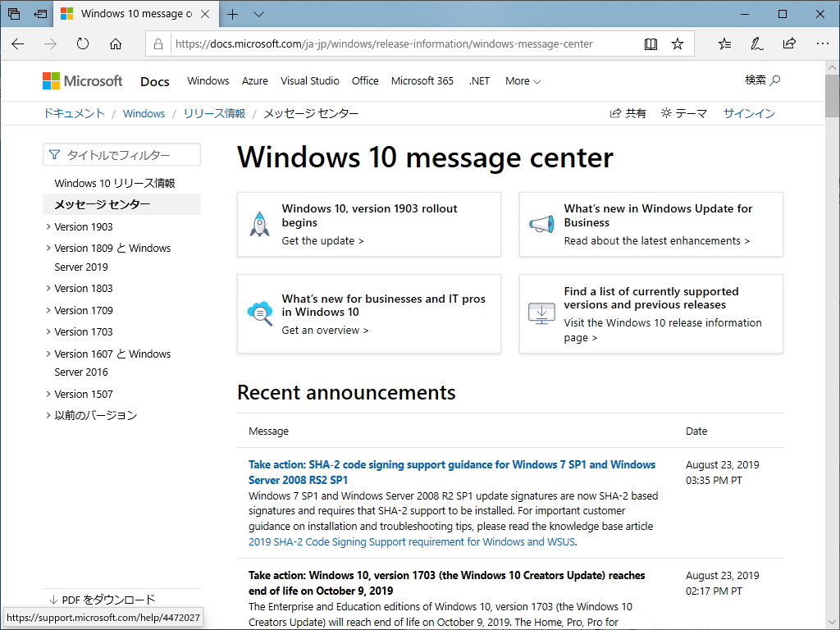Click the cloud icon on the businesses card

(x=259, y=313)
